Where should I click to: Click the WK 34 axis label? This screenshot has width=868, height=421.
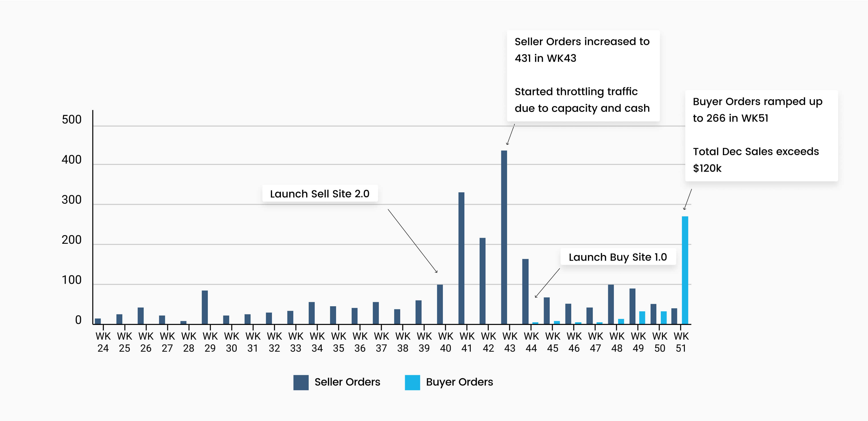tap(317, 342)
